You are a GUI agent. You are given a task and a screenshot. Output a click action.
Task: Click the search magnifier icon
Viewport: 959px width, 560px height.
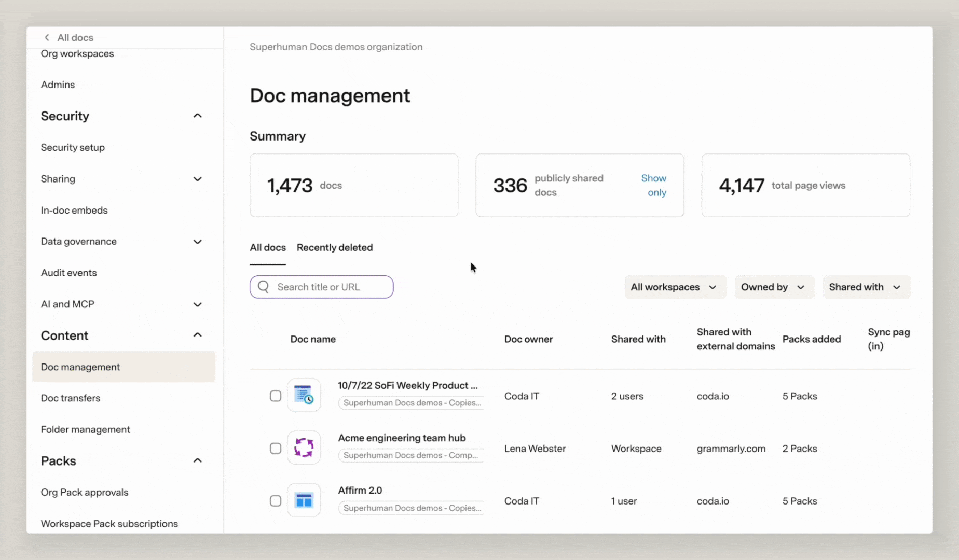pos(264,287)
